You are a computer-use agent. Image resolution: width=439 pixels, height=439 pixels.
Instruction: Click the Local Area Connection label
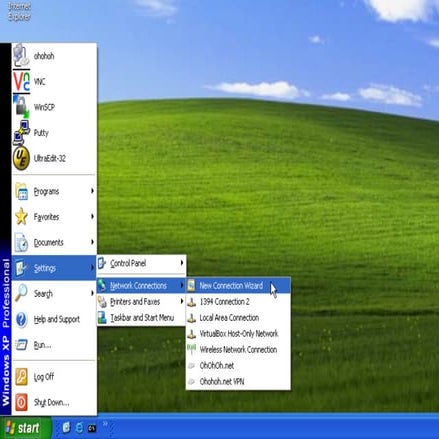tap(229, 318)
